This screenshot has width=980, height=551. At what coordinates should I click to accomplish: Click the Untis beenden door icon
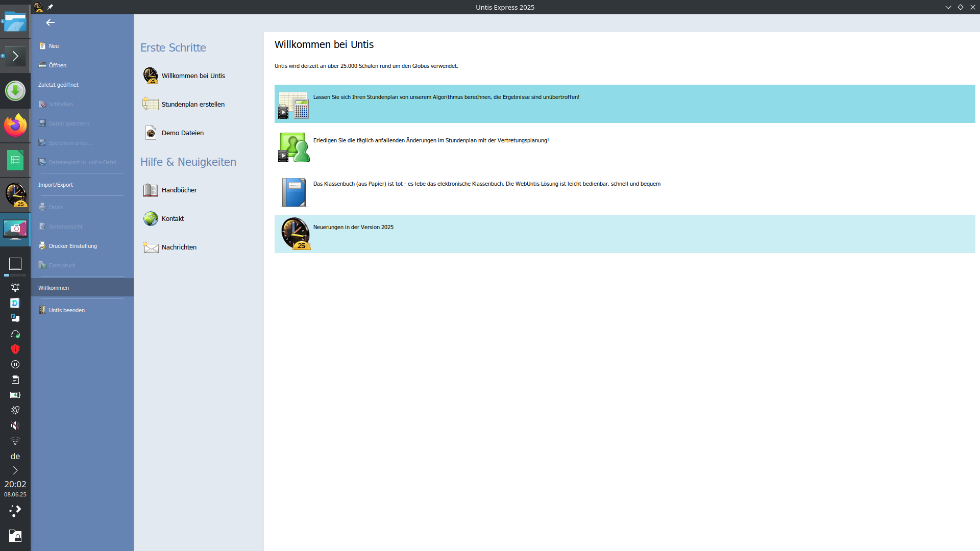pyautogui.click(x=42, y=310)
